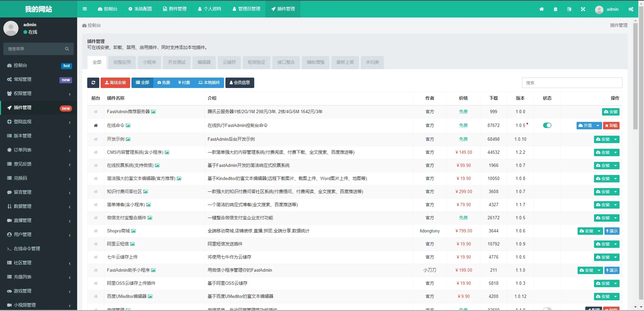
Task: Open the language switch icon
Action: click(569, 9)
